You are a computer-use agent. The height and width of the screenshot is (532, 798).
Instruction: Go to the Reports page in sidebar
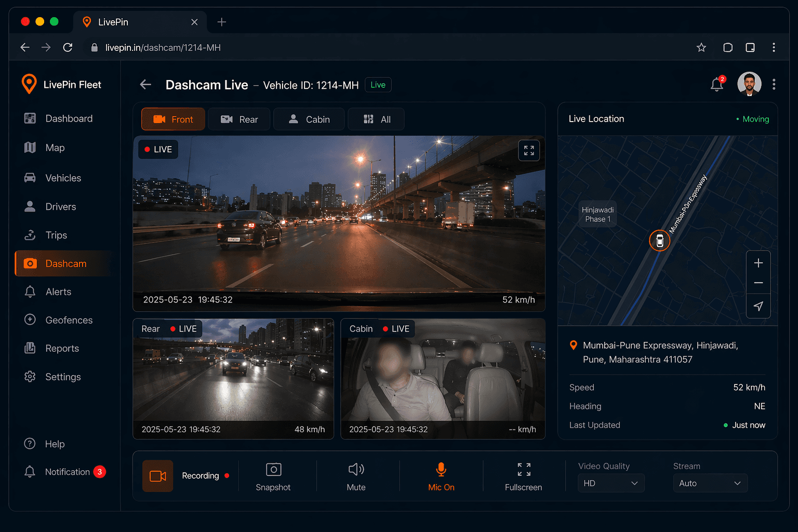click(62, 349)
